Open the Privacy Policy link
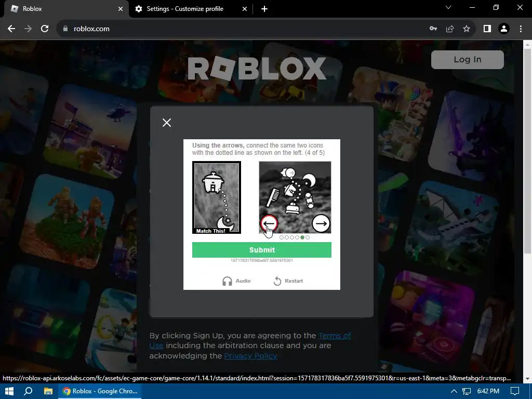 [x=251, y=355]
